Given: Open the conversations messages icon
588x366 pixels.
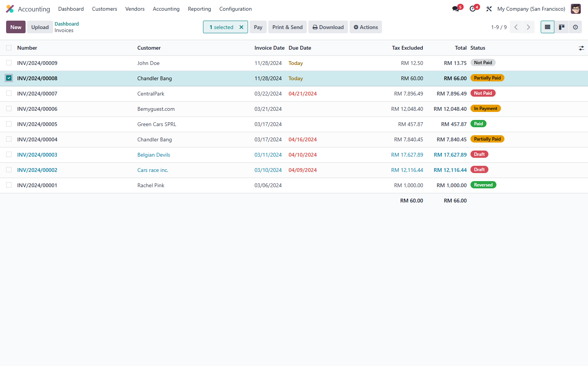Looking at the screenshot, I should click(x=456, y=9).
